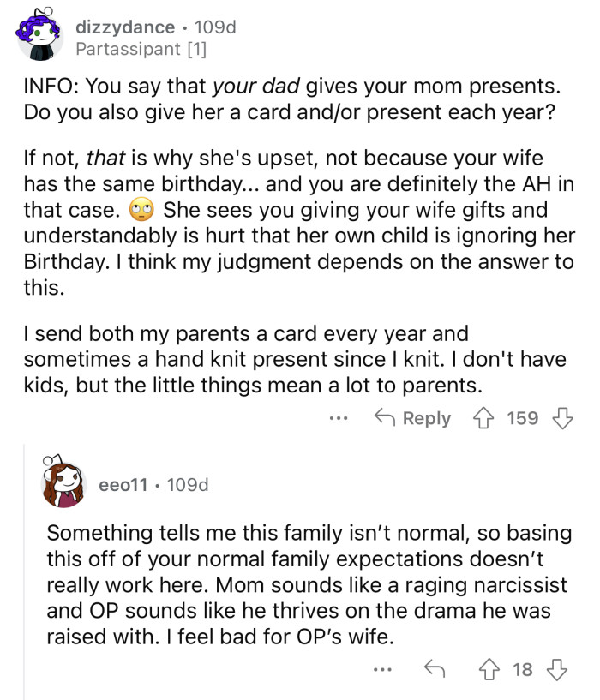Click the 18 vote count
Viewport: 600px width, 700px height.
pyautogui.click(x=523, y=670)
